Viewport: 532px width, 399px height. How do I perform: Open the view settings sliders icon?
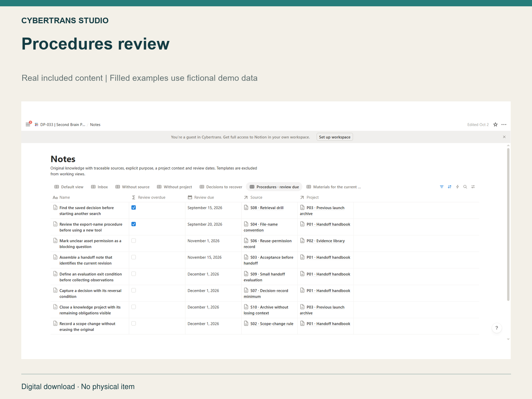pos(473,187)
